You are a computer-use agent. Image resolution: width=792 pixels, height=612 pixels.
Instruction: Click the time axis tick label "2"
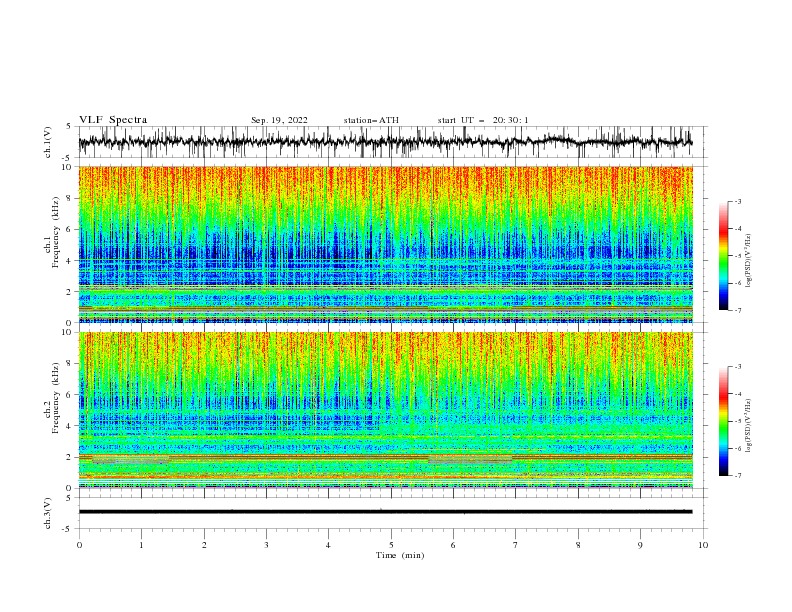tap(204, 545)
